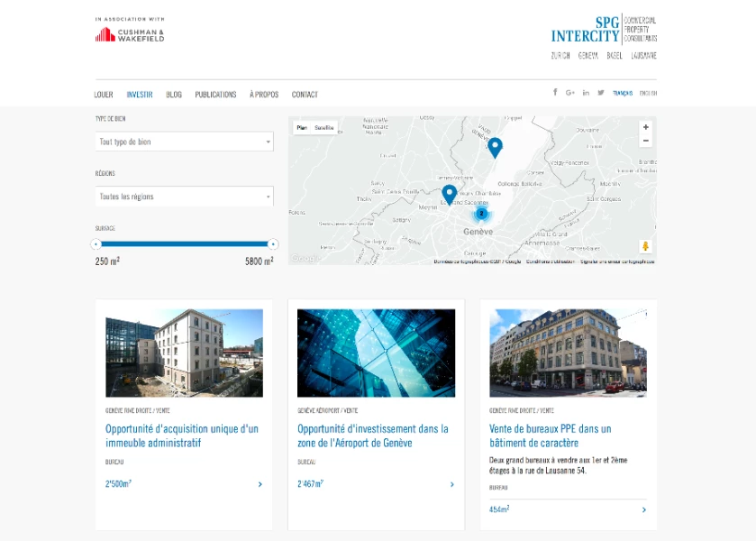The width and height of the screenshot is (756, 541).
Task: Click arrow on 2'500m² listing card
Action: pyautogui.click(x=260, y=484)
